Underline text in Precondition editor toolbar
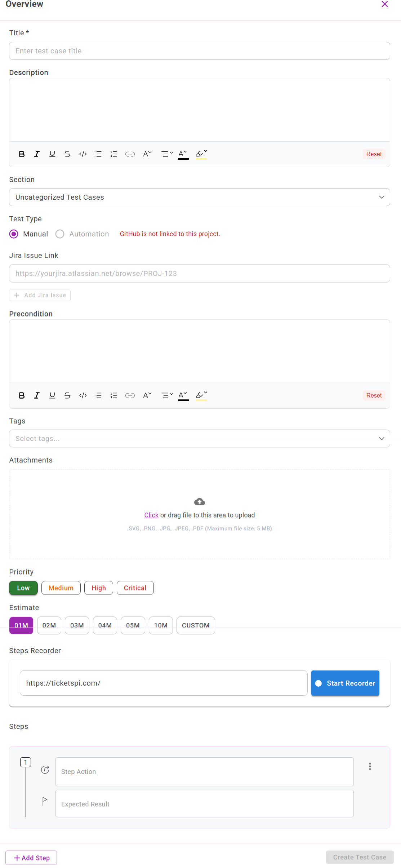Viewport: 401px width, 868px height. (x=52, y=396)
